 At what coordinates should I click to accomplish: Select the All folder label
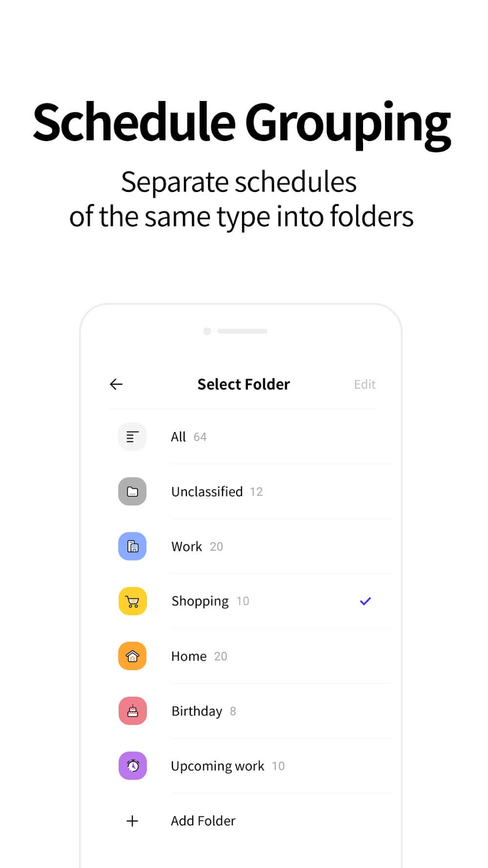coord(179,436)
